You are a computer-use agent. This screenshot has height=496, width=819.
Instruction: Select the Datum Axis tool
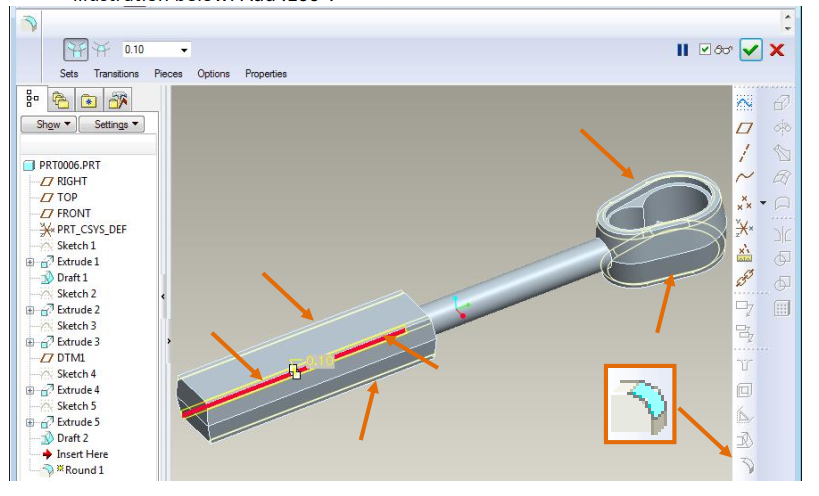(744, 153)
